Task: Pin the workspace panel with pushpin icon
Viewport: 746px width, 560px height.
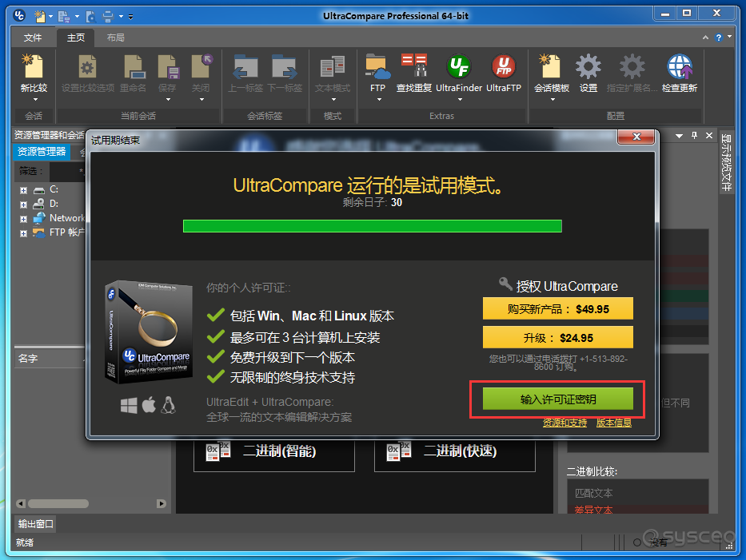Action: (695, 136)
